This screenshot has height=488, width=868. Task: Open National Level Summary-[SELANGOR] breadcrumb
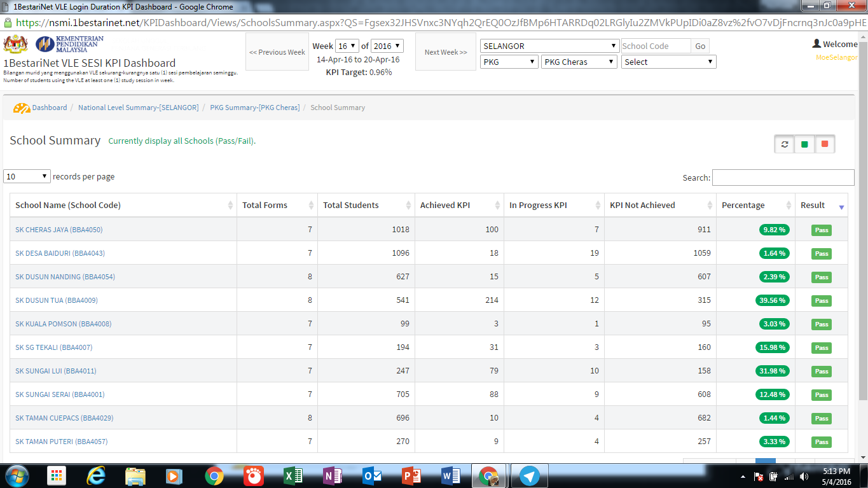139,108
